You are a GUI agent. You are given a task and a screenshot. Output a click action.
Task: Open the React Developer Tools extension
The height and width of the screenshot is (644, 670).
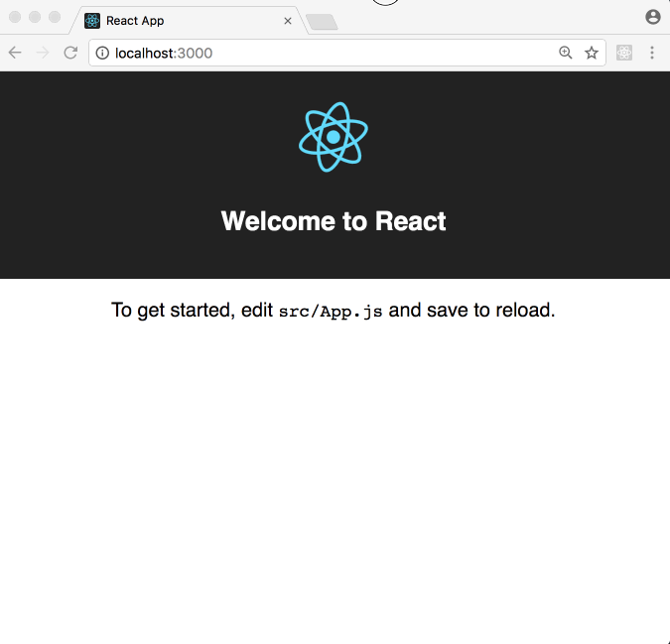pos(624,53)
